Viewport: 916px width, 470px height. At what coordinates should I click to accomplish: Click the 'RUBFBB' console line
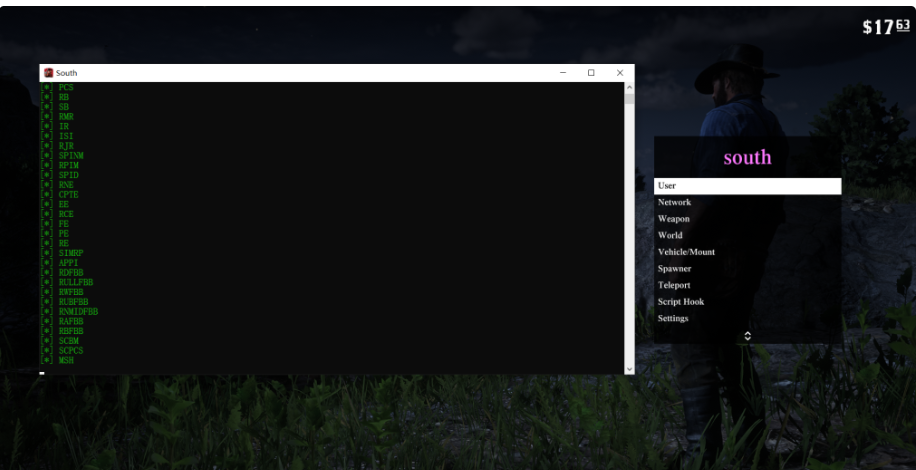point(64,302)
